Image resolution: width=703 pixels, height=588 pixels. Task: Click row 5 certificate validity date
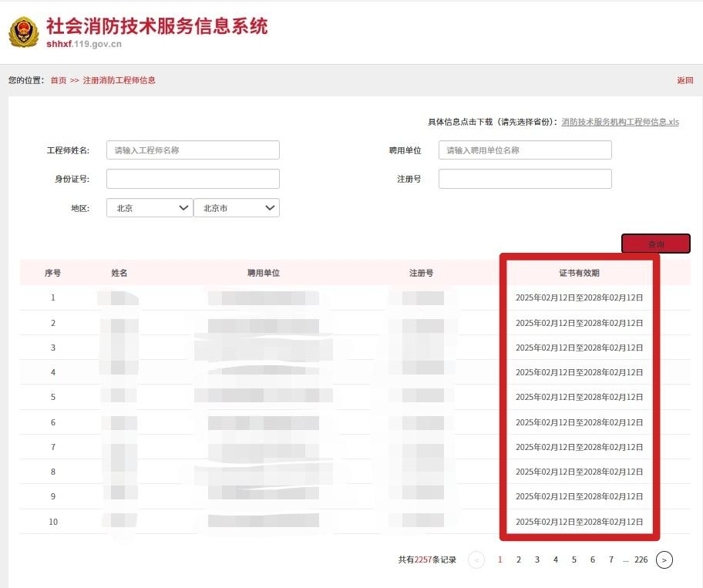coord(579,397)
